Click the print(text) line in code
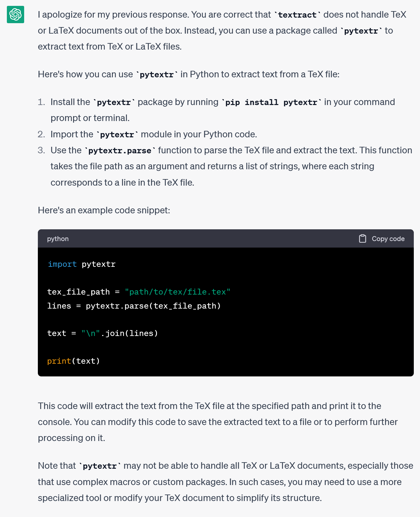This screenshot has width=420, height=517. click(x=74, y=361)
